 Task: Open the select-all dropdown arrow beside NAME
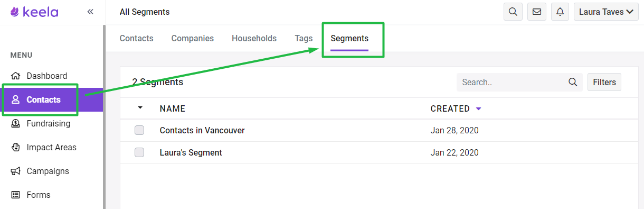(140, 108)
